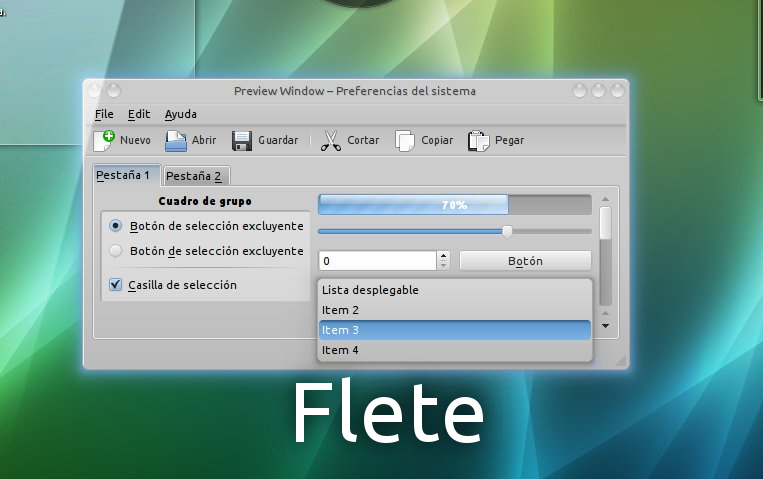The height and width of the screenshot is (479, 763).
Task: Choose highlighted Item 3 in the list
Action: coord(454,330)
